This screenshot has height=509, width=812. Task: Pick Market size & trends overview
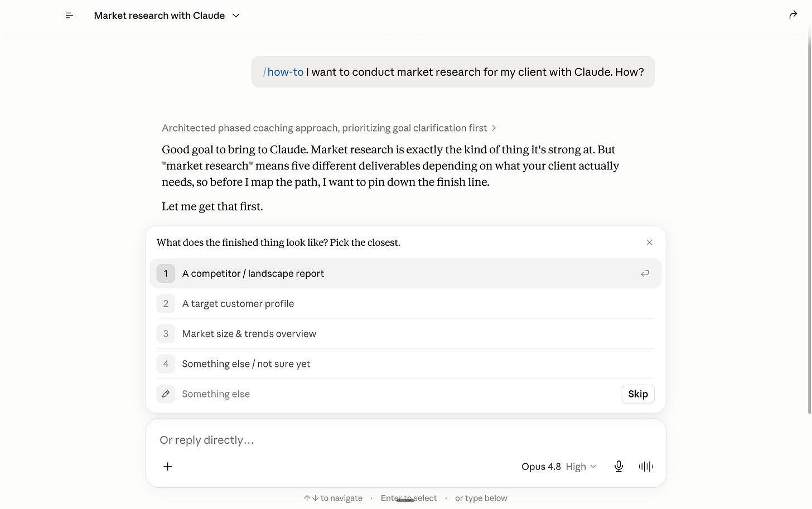coord(405,334)
